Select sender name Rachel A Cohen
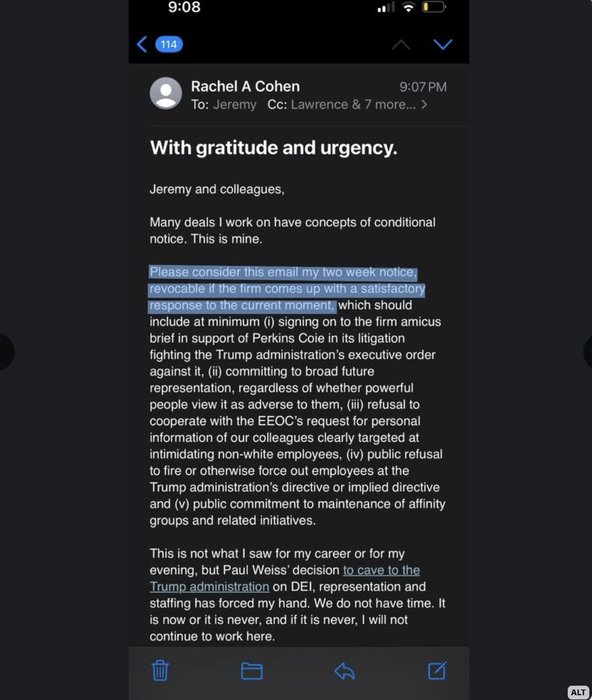 [245, 86]
